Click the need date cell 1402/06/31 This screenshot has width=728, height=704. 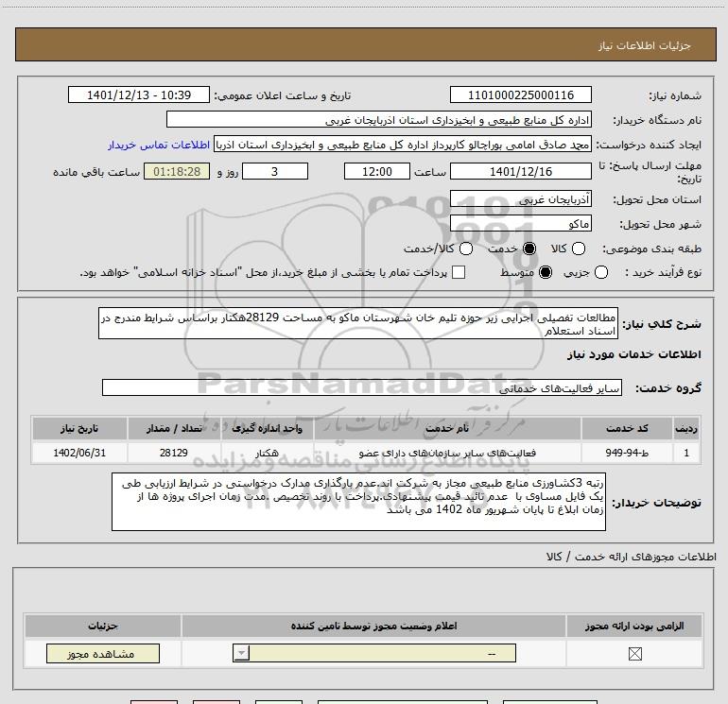click(79, 453)
